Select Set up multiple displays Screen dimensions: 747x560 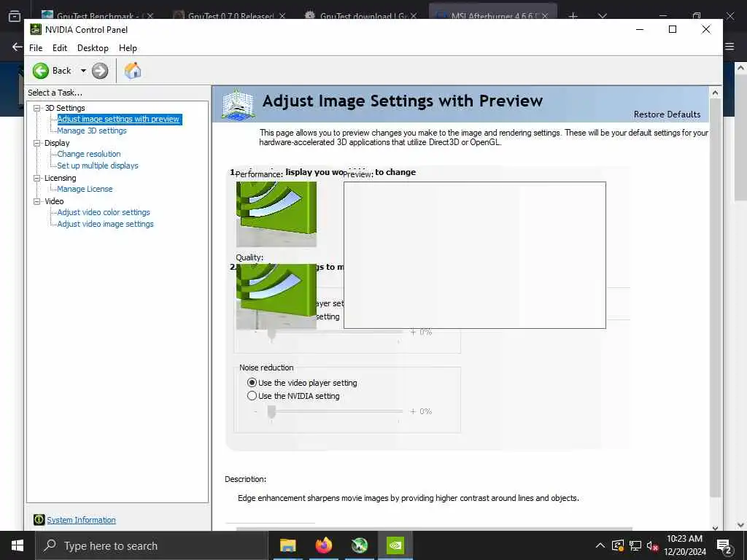[98, 166]
